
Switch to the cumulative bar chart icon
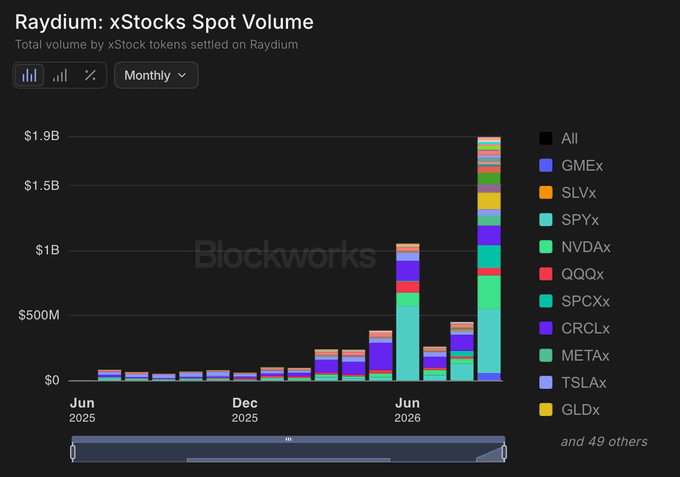pyautogui.click(x=60, y=75)
